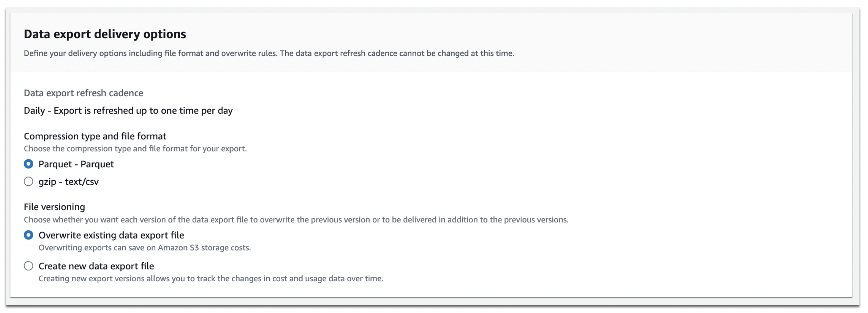Screen dimensions: 868x313
Task: Click the Create new data export file label
Action: 96,266
